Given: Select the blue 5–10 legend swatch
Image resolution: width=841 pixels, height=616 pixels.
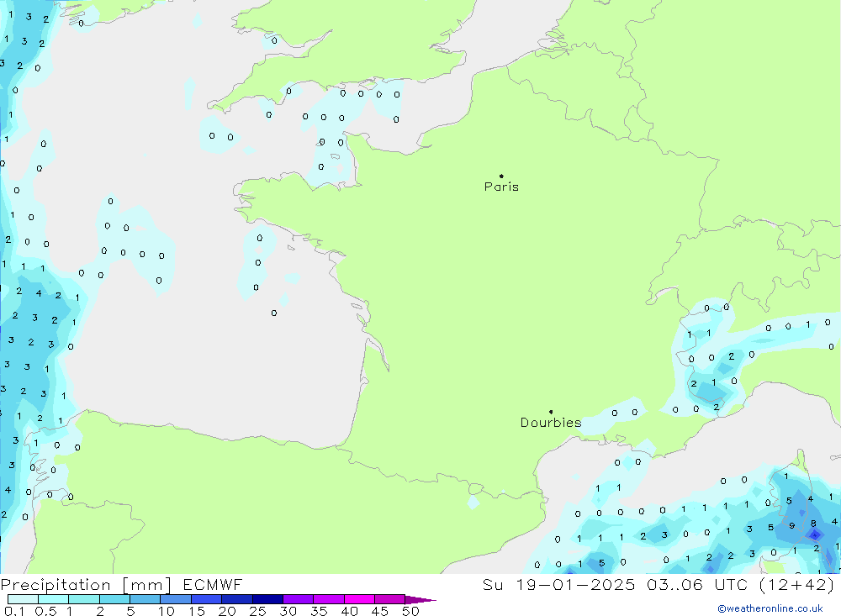Looking at the screenshot, I should (x=145, y=599).
